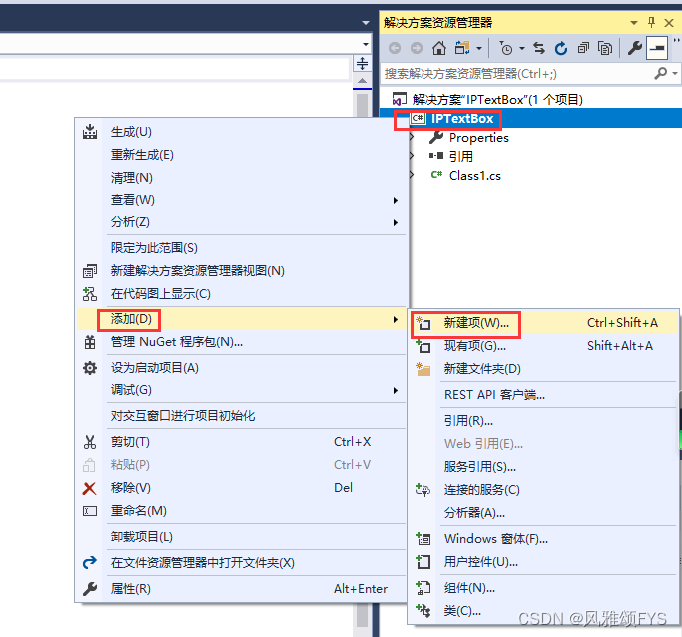Open the 查看(W) submenu
682x637 pixels.
[242, 200]
